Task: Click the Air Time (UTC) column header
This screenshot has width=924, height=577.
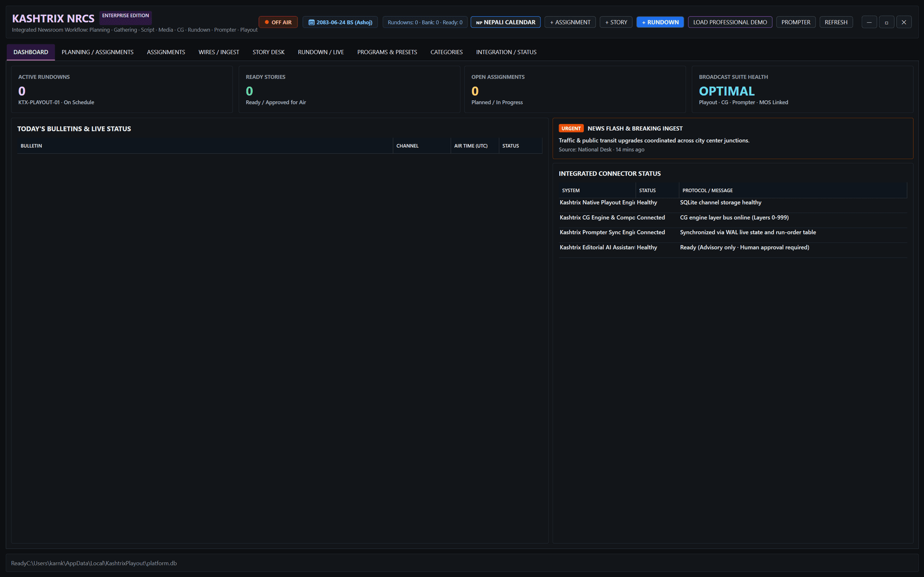Action: (475, 146)
